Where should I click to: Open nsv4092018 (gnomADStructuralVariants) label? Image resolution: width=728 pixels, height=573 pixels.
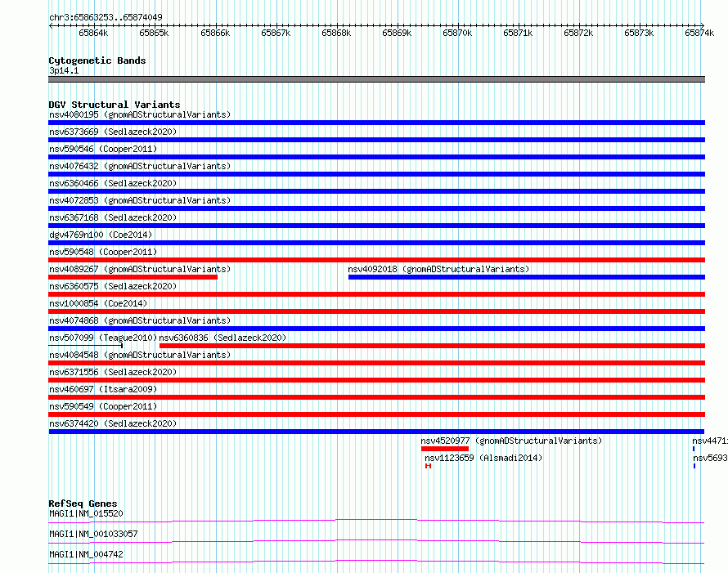click(438, 269)
